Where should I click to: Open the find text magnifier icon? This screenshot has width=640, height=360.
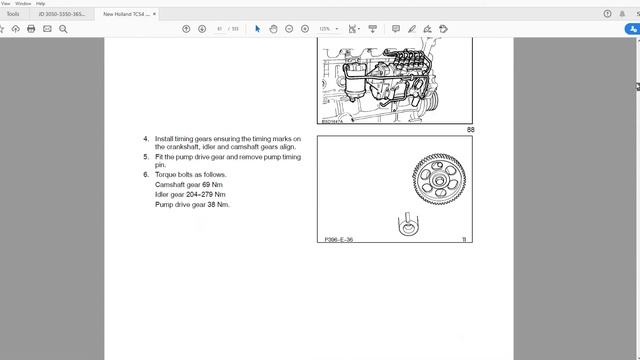click(x=63, y=29)
